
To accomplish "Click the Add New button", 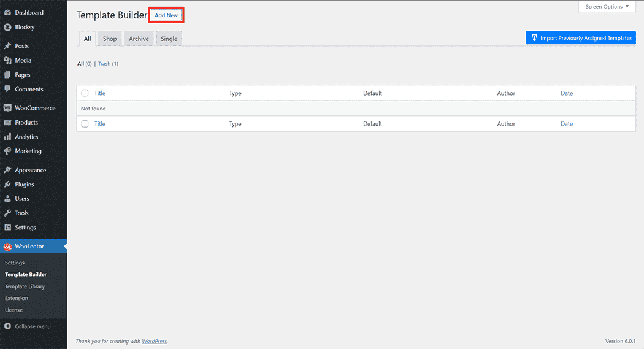I will pyautogui.click(x=166, y=15).
